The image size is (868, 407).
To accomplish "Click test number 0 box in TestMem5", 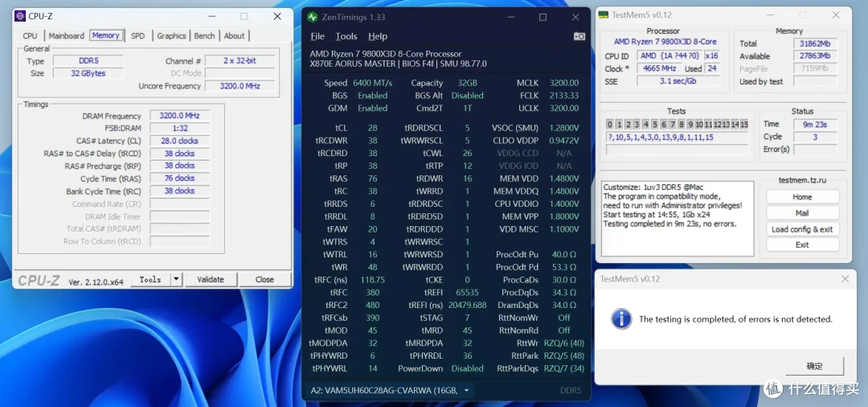I will (x=609, y=125).
